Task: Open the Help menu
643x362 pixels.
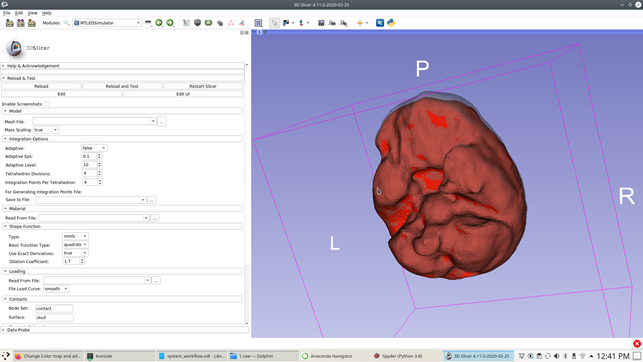Action: (47, 13)
